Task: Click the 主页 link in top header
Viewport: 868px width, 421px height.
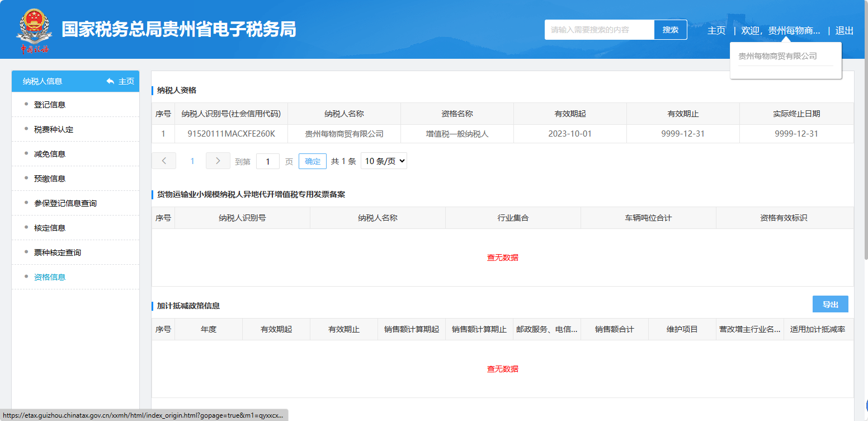Action: (x=716, y=31)
